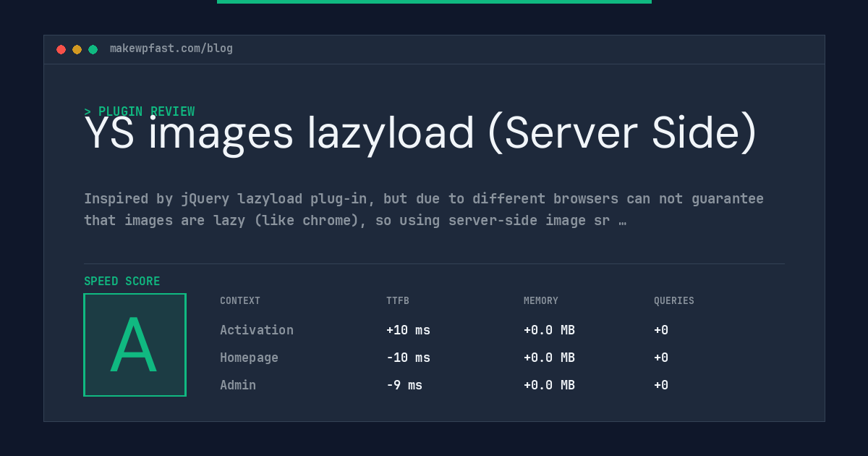Select the Homepage row label
868x456 pixels.
pyautogui.click(x=249, y=358)
